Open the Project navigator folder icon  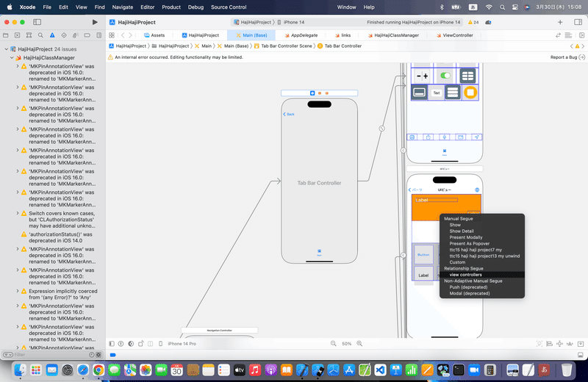click(6, 35)
